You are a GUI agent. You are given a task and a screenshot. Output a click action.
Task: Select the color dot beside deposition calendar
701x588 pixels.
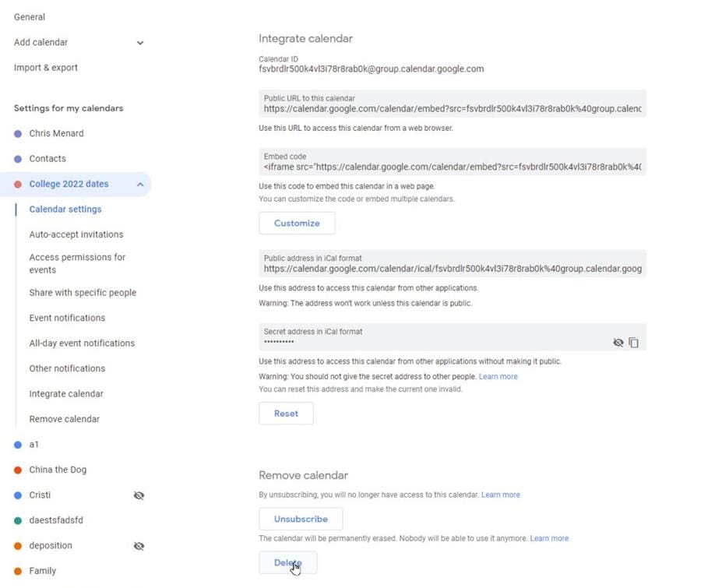pos(16,545)
